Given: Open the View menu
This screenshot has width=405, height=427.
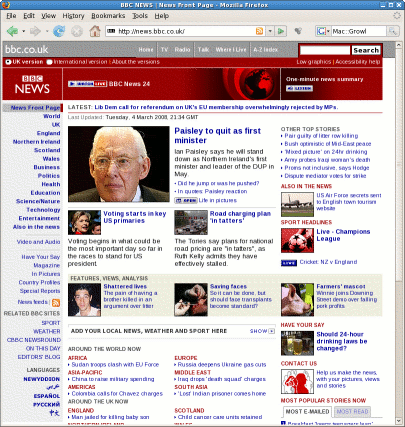Looking at the screenshot, I should click(49, 16).
